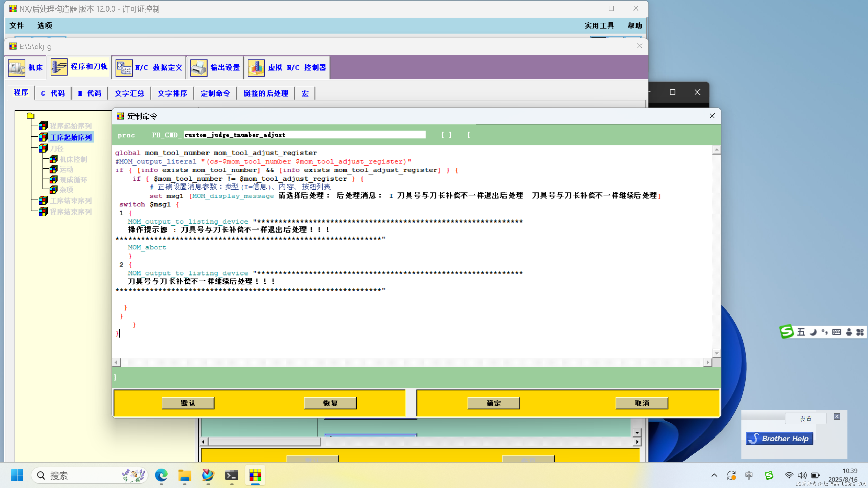Open the 虚拟 N/C 控制器 tab
The image size is (868, 488).
click(287, 67)
